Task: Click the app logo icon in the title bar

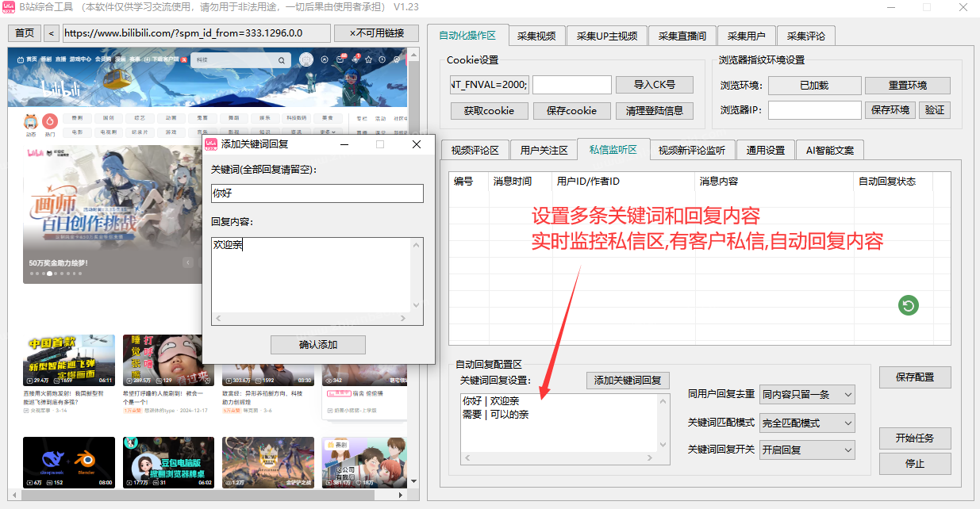Action: [9, 8]
